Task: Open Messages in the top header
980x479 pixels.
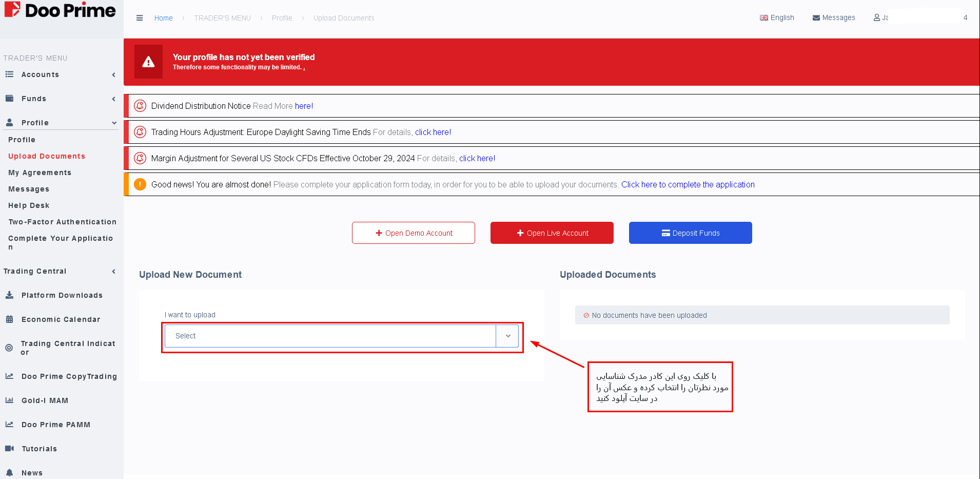Action: coord(834,17)
